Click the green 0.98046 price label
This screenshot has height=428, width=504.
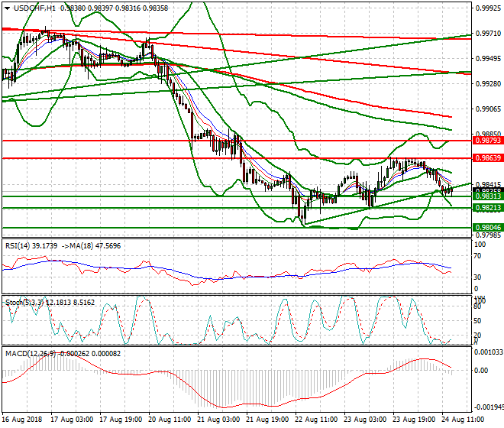[488, 228]
